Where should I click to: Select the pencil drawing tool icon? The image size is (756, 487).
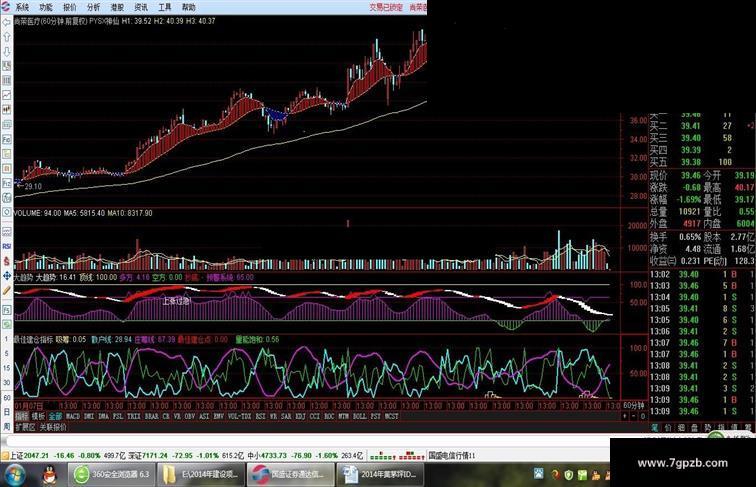coord(7,290)
